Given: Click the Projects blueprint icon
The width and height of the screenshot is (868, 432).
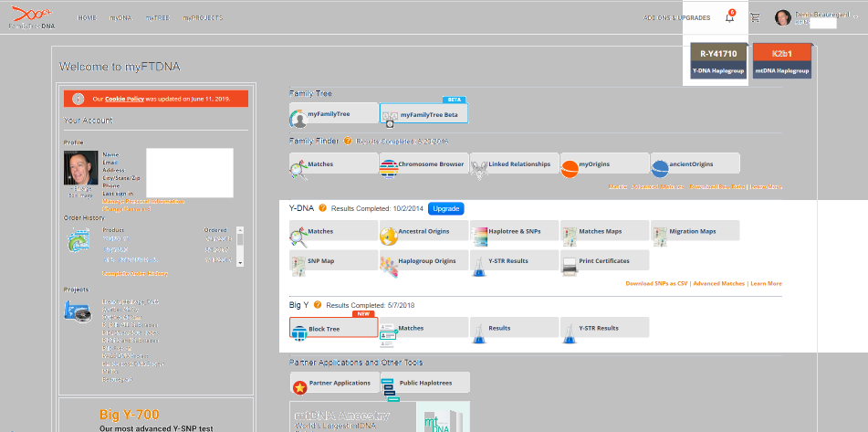Looking at the screenshot, I should pyautogui.click(x=77, y=311).
